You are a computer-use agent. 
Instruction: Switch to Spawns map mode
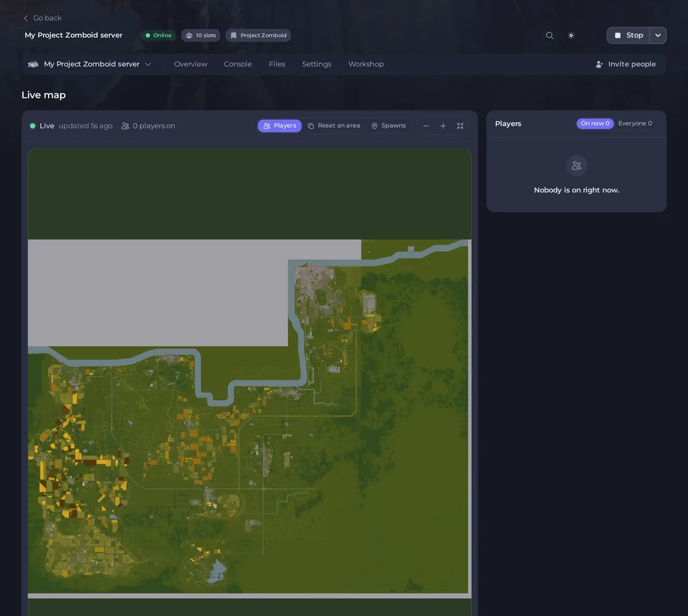click(388, 126)
